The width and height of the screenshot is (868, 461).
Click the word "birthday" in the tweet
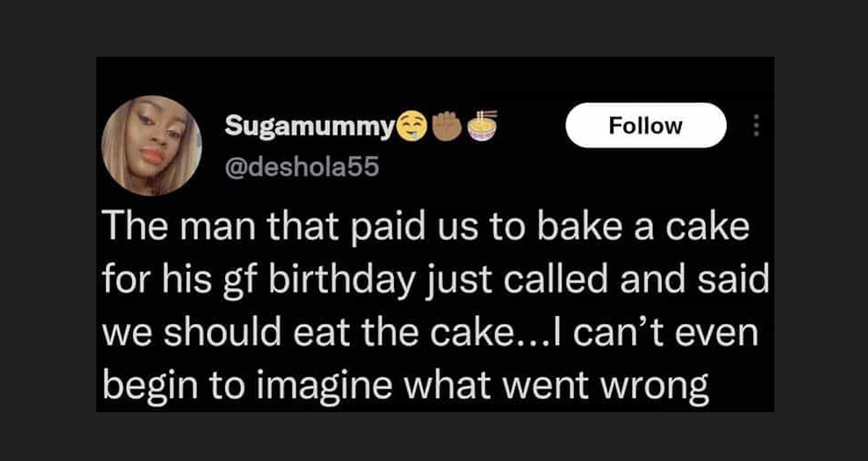coord(341,280)
